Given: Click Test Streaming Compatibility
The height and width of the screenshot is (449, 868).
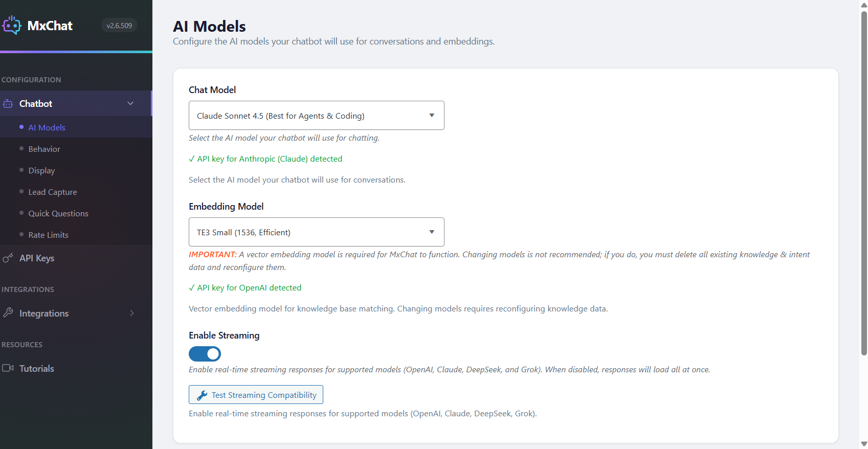Looking at the screenshot, I should pyautogui.click(x=256, y=394).
